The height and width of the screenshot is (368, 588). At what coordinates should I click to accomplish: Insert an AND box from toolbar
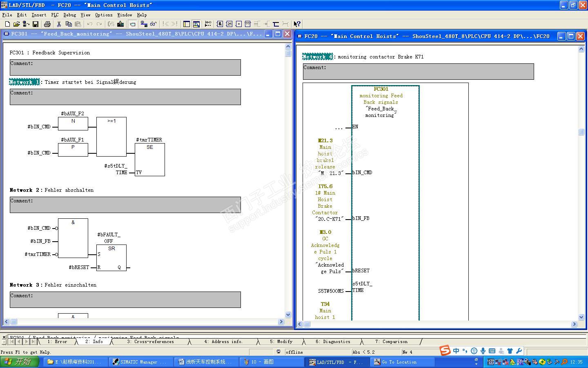220,24
